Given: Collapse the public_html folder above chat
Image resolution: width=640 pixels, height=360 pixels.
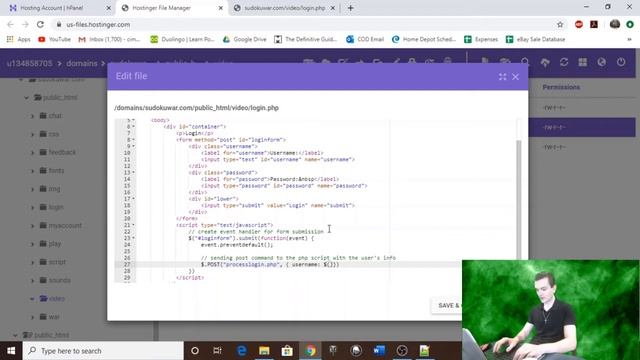Looking at the screenshot, I should tap(26, 98).
